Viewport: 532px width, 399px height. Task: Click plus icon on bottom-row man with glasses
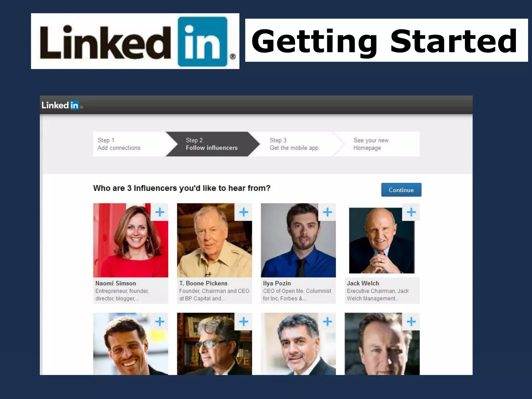click(243, 322)
